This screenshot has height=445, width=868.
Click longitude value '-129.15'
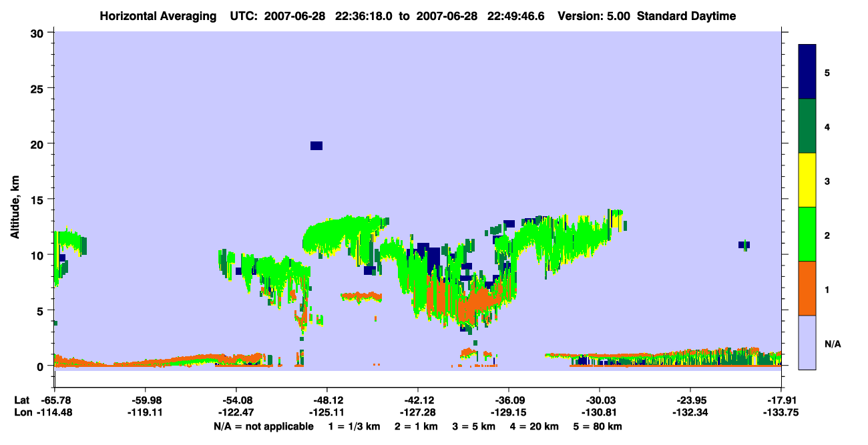coord(508,412)
